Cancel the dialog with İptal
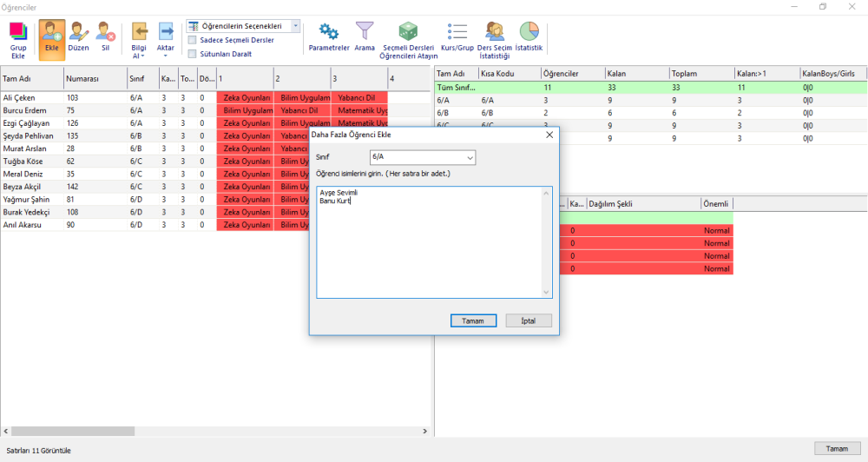This screenshot has height=462, width=868. tap(529, 320)
